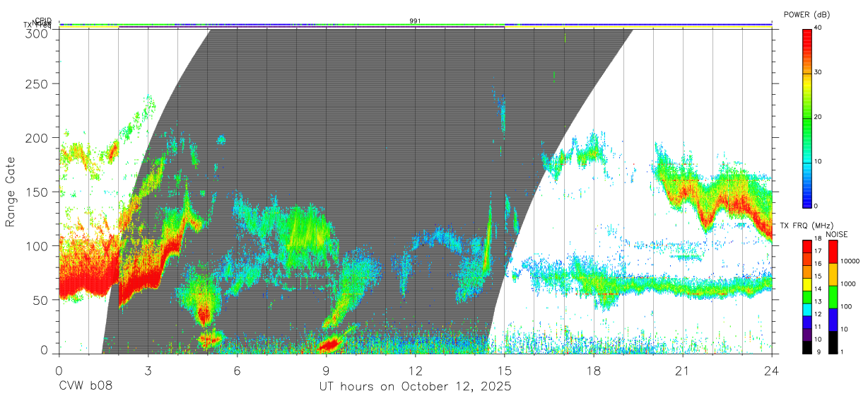Click the 9 label beside the TX FRQ legend
Image resolution: width=868 pixels, height=401 pixels.
819,351
